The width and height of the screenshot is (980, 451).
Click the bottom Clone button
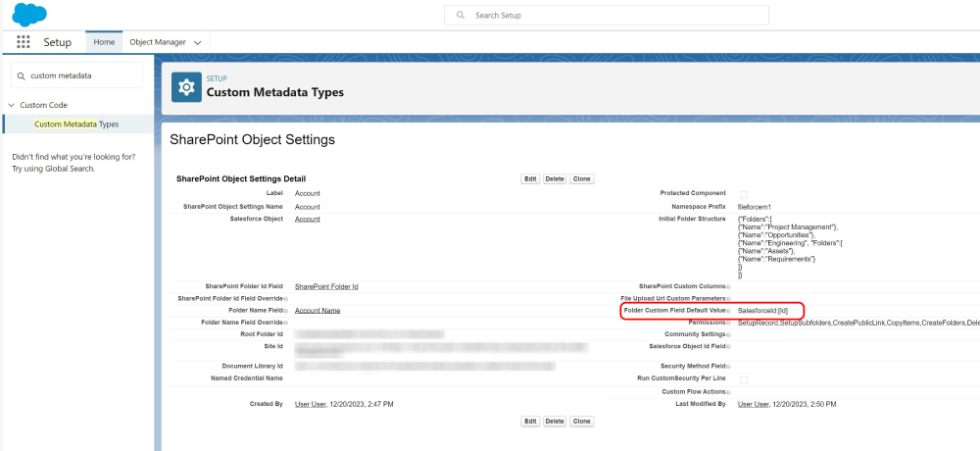point(581,421)
